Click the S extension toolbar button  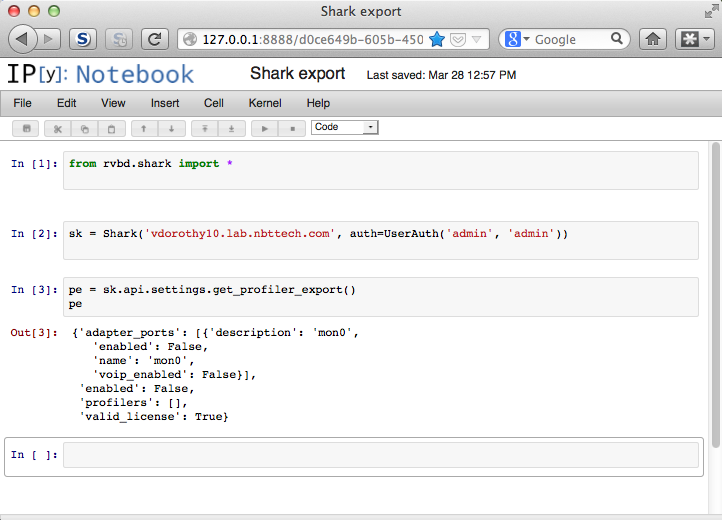point(83,39)
